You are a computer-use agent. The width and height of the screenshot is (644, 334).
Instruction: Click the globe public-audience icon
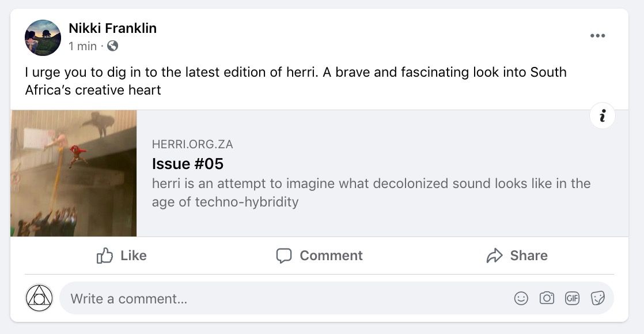pyautogui.click(x=113, y=46)
